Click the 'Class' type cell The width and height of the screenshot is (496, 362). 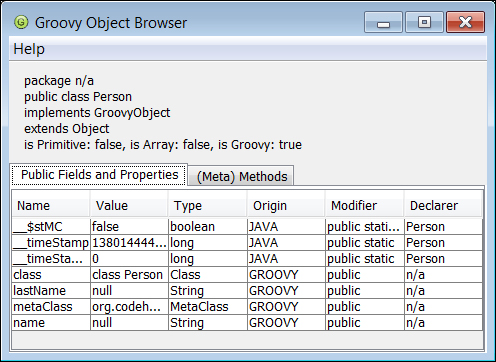pyautogui.click(x=208, y=275)
